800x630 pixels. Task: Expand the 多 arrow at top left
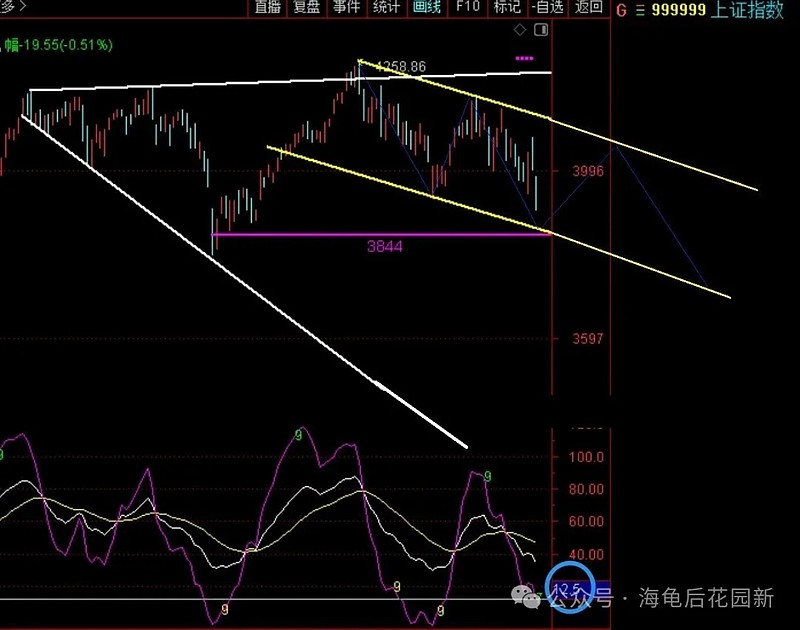pos(13,6)
